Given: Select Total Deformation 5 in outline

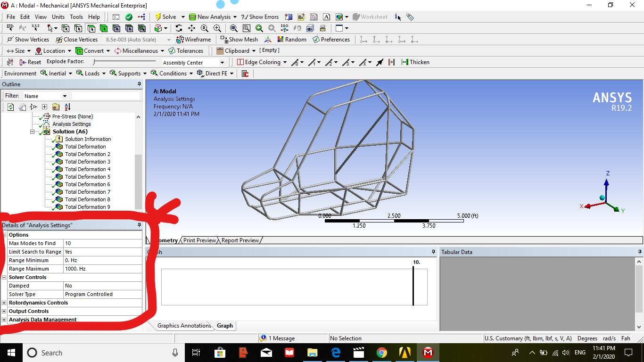Looking at the screenshot, I should pos(87,177).
